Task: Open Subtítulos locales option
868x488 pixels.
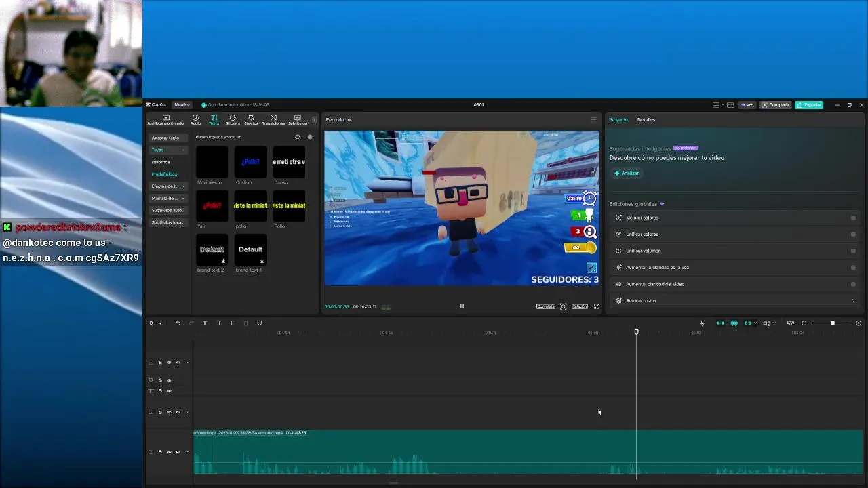Action: 168,222
